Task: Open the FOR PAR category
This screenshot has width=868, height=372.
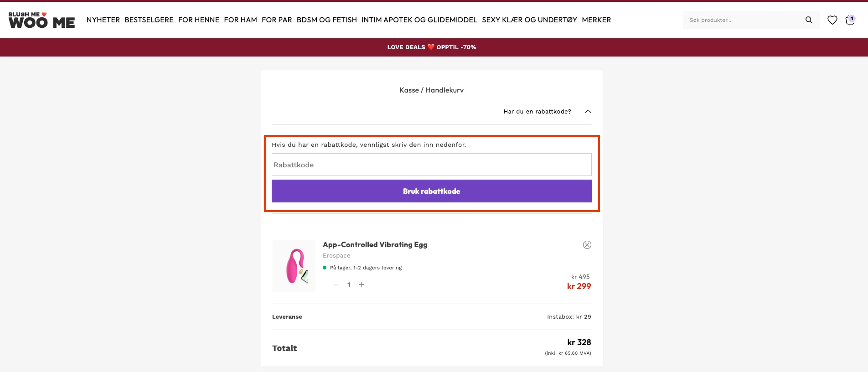Action: point(277,20)
